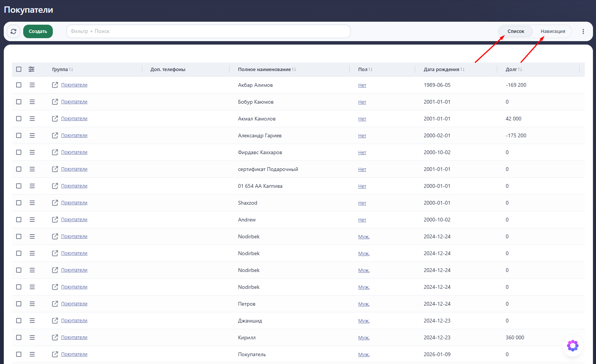This screenshot has height=364, width=596.
Task: Sort by the Пол column
Action: pos(365,70)
